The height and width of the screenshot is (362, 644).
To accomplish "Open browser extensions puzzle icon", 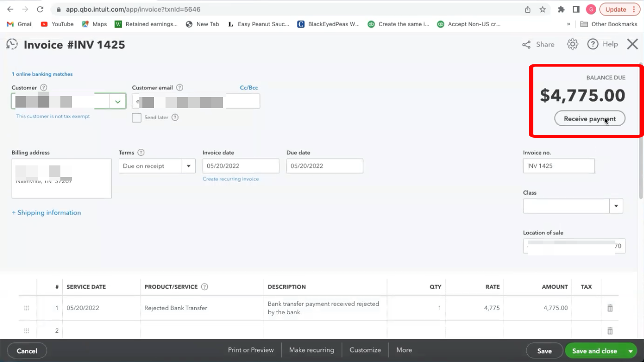I will point(561,9).
